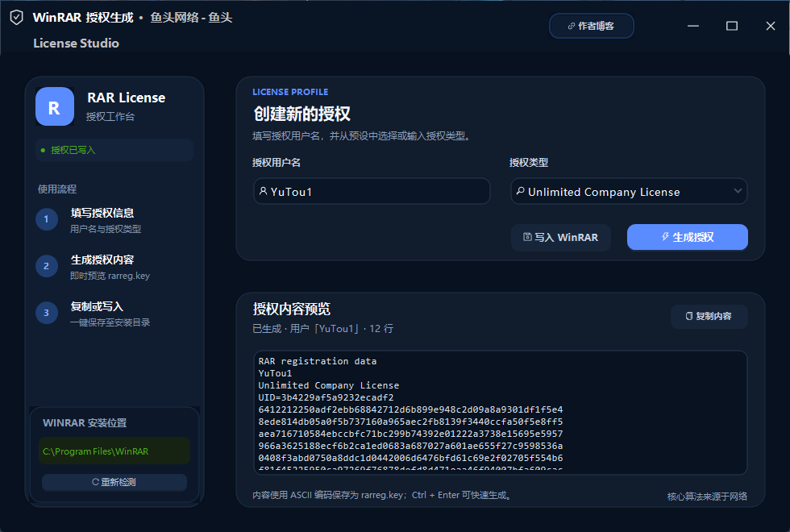Select workflow step 复制或写入
This screenshot has height=532, width=790.
pos(97,307)
